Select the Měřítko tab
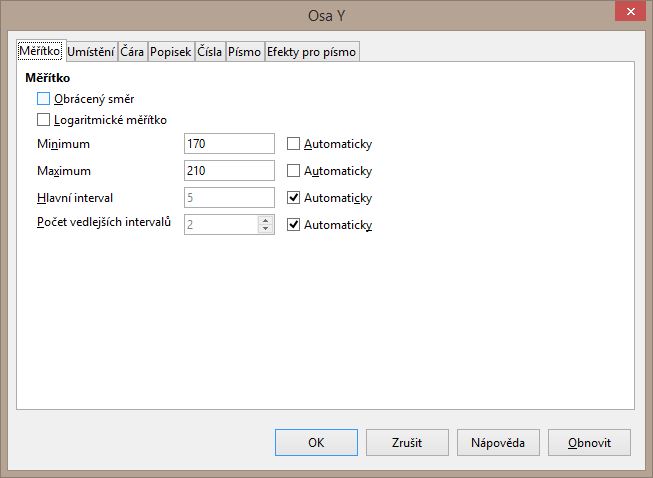This screenshot has height=478, width=653. click(40, 50)
